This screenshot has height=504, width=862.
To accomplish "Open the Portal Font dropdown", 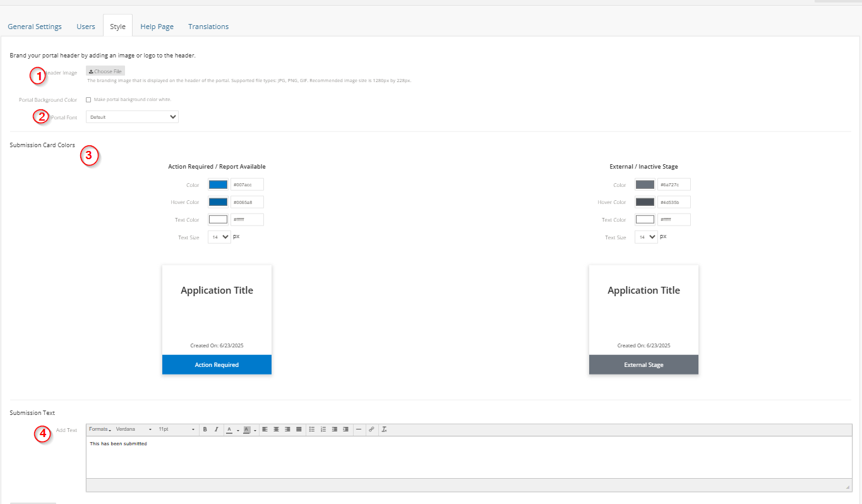I will (131, 116).
